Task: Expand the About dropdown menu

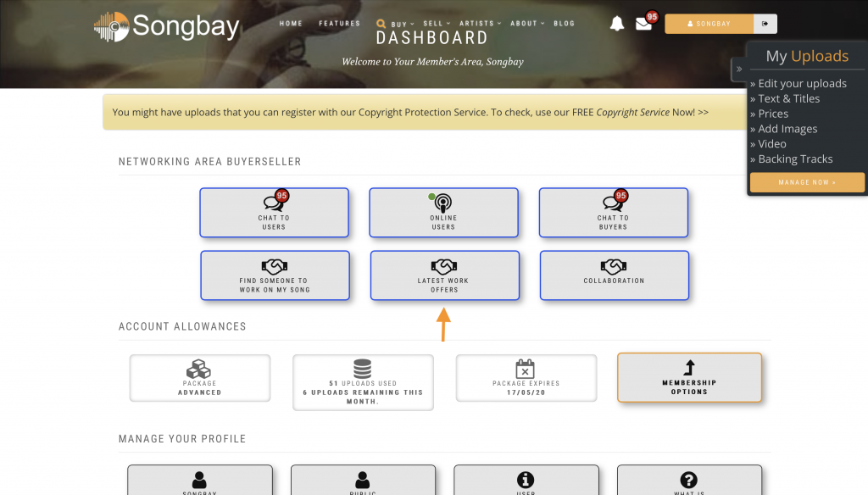Action: [x=527, y=24]
